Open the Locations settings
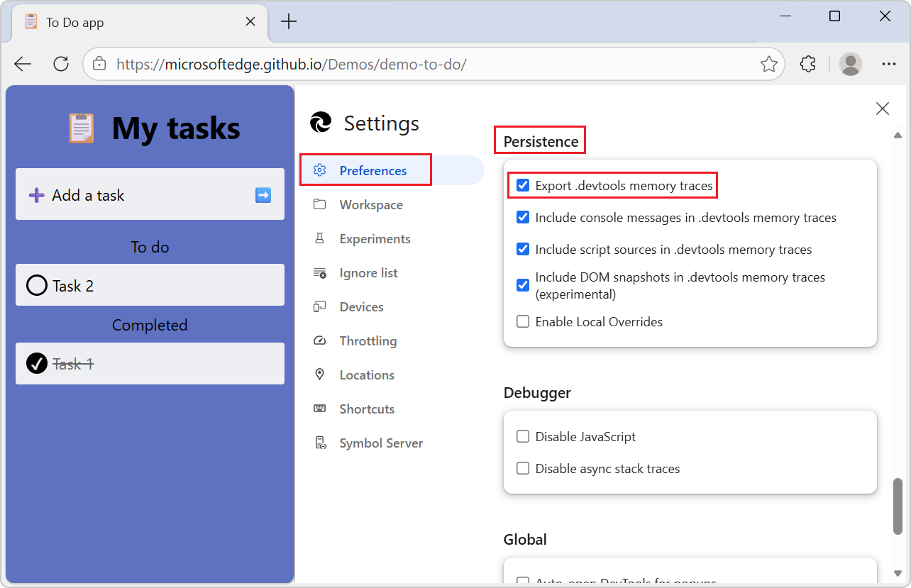 point(366,375)
